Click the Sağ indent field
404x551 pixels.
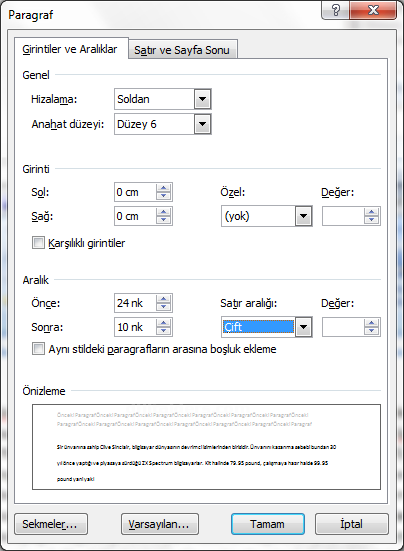click(x=135, y=216)
